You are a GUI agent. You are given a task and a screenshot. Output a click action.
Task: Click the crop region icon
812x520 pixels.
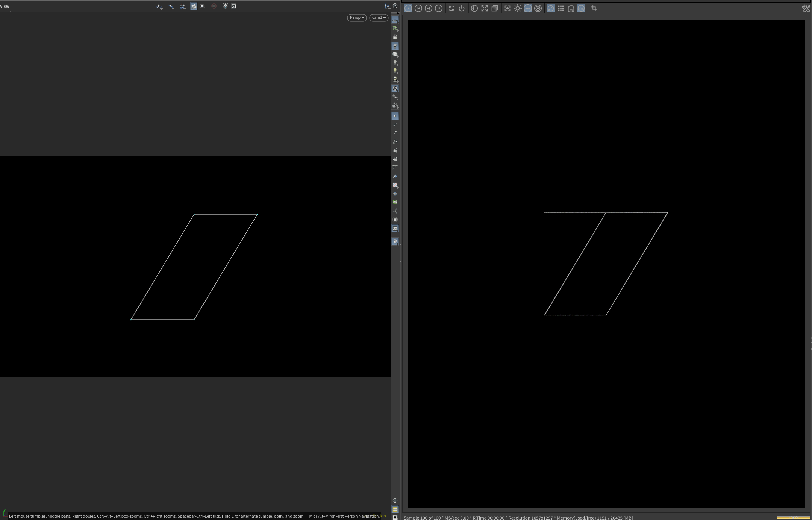(x=594, y=8)
